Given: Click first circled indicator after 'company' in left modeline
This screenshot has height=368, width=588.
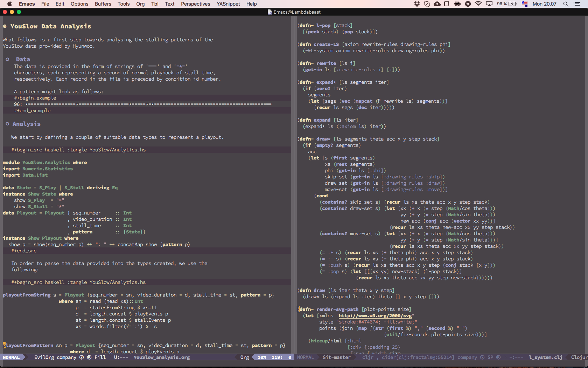Looking at the screenshot, I should tap(82, 357).
